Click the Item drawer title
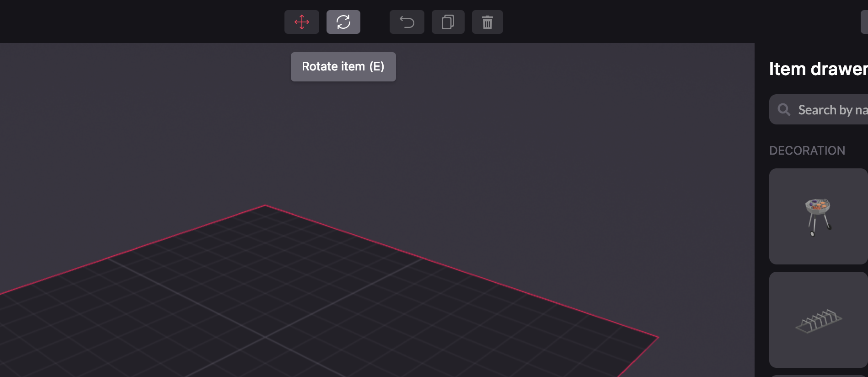This screenshot has width=868, height=377. 819,69
